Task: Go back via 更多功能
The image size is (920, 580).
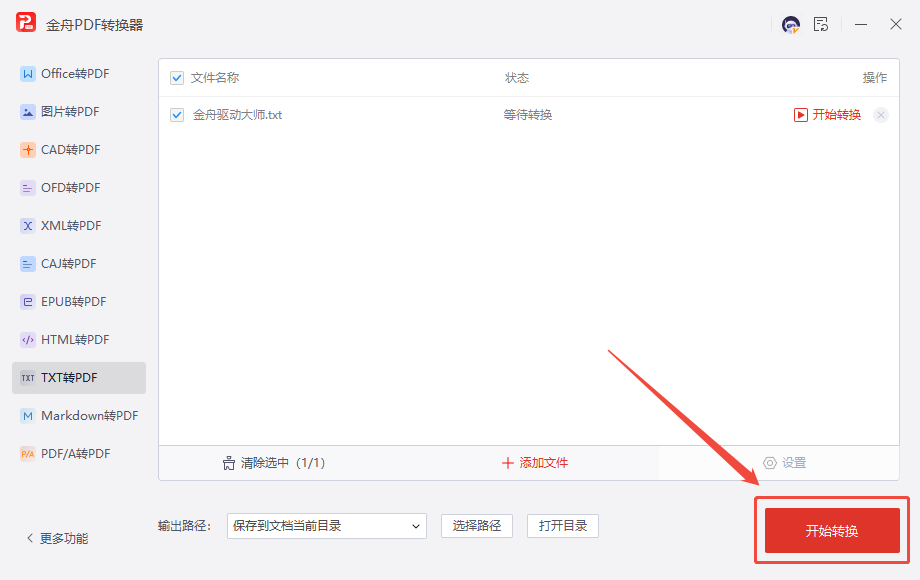Action: 64,538
